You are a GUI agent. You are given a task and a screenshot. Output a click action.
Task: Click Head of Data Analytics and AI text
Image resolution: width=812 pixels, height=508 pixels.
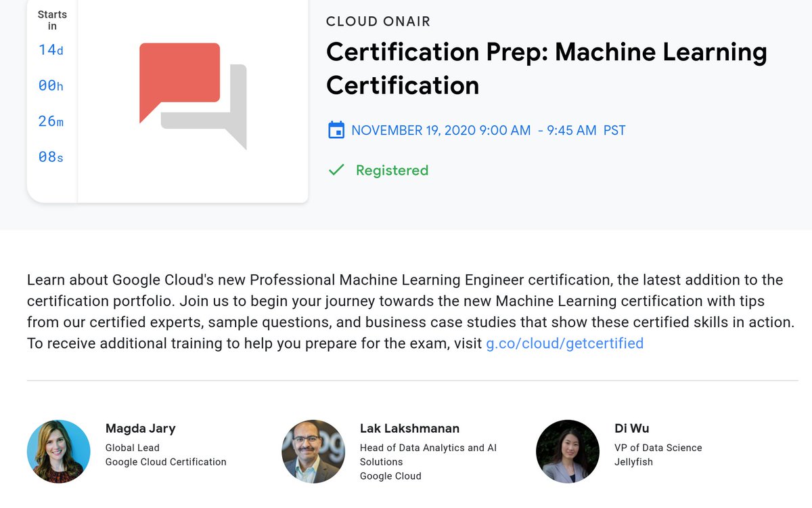428,454
